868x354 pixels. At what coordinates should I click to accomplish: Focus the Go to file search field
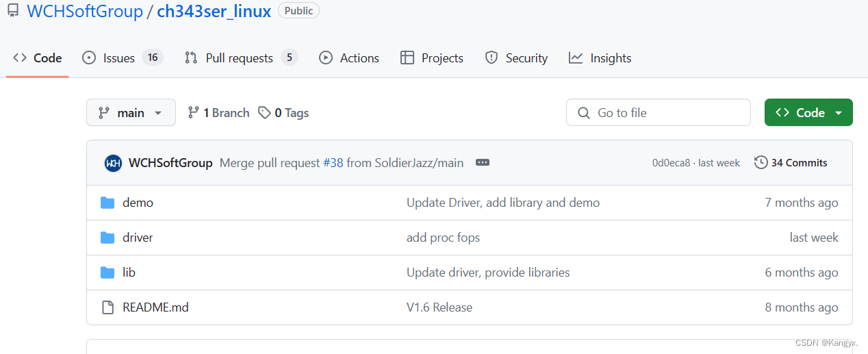[x=659, y=113]
